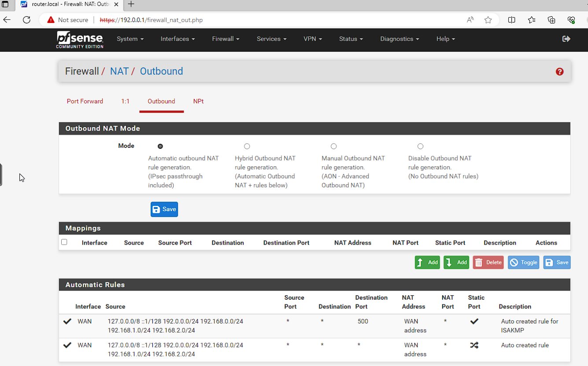
Task: Reload the page with refresh icon
Action: (x=26, y=20)
